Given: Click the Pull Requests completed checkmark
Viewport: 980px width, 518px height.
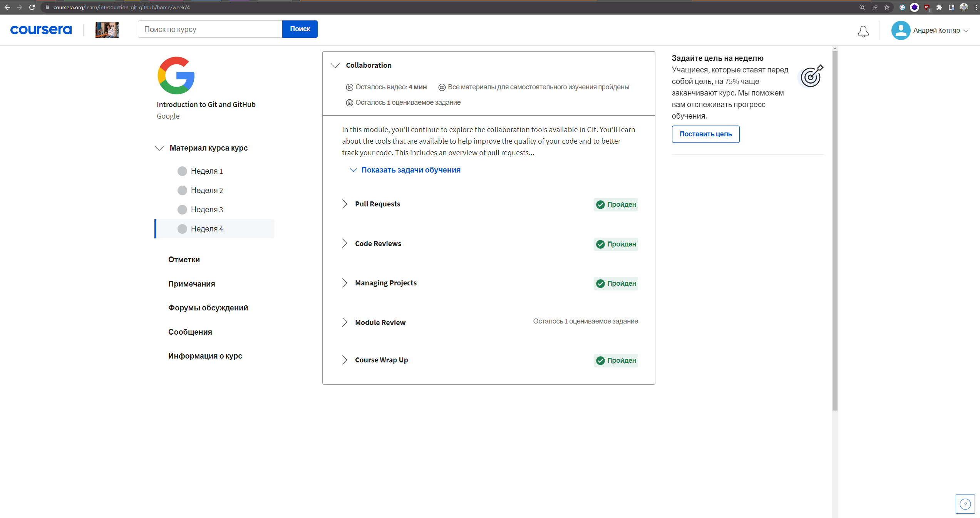Looking at the screenshot, I should click(x=600, y=205).
